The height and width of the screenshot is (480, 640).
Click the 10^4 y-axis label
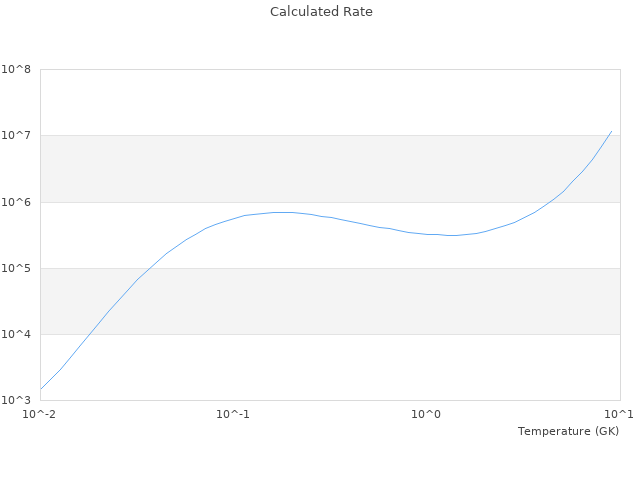pos(16,334)
